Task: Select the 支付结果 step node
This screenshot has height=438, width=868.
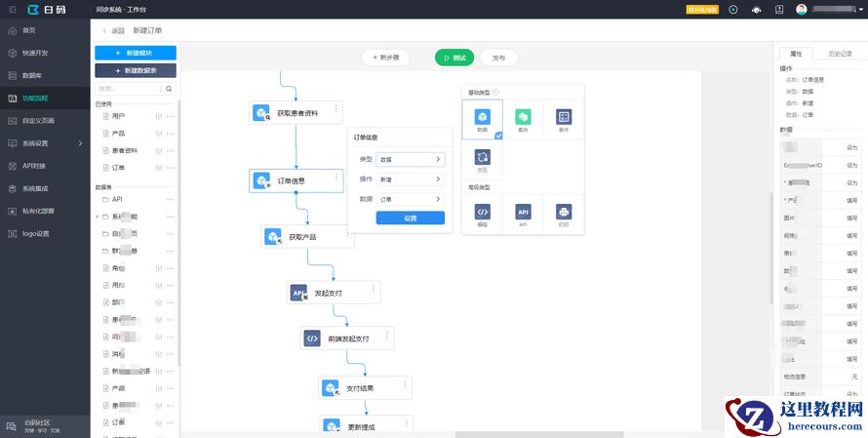Action: coord(366,388)
